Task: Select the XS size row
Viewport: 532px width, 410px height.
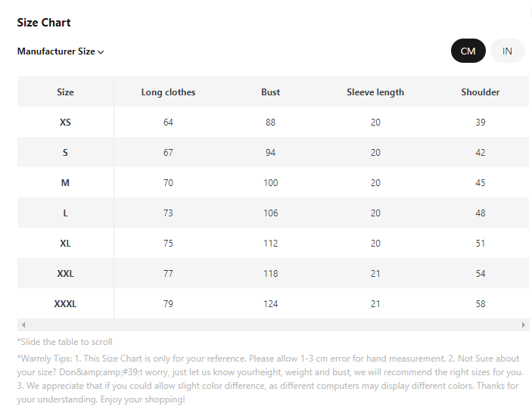Action: (x=65, y=122)
